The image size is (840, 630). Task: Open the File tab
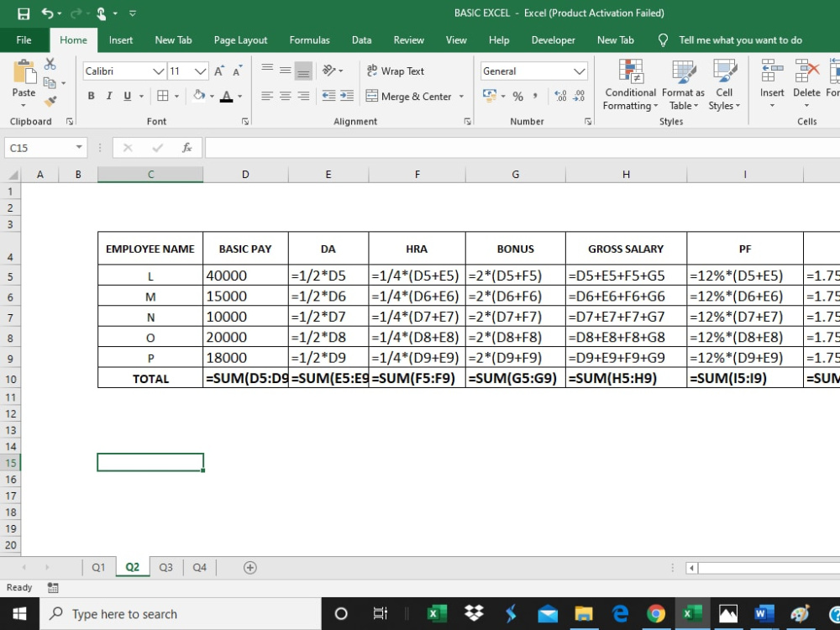point(24,40)
